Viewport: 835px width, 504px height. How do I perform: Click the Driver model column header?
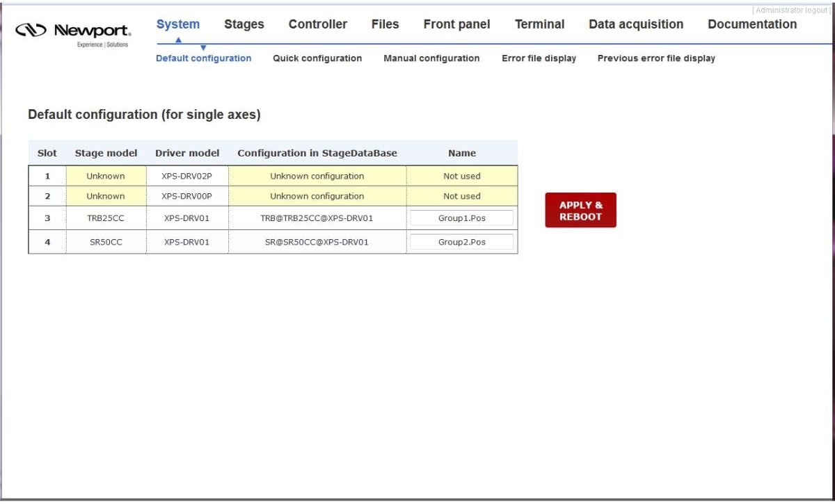coord(187,153)
